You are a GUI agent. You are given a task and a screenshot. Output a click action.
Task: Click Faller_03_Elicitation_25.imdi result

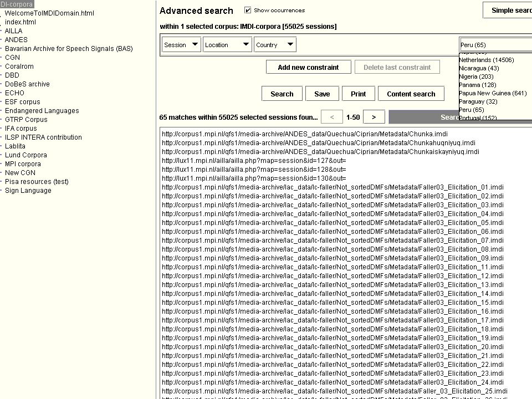click(335, 391)
